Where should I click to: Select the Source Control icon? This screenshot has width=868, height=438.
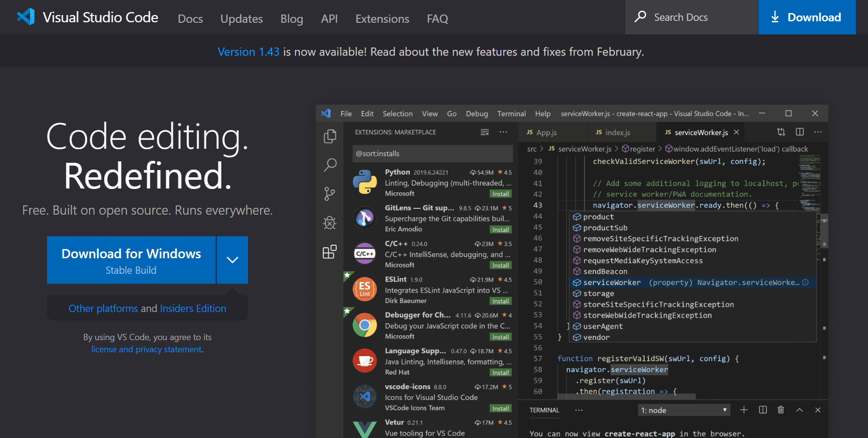coord(330,193)
